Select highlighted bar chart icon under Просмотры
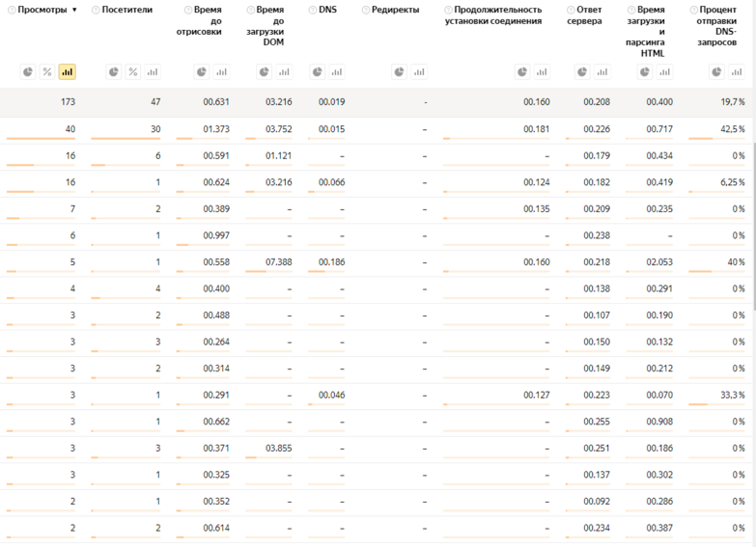The image size is (756, 547). [68, 72]
